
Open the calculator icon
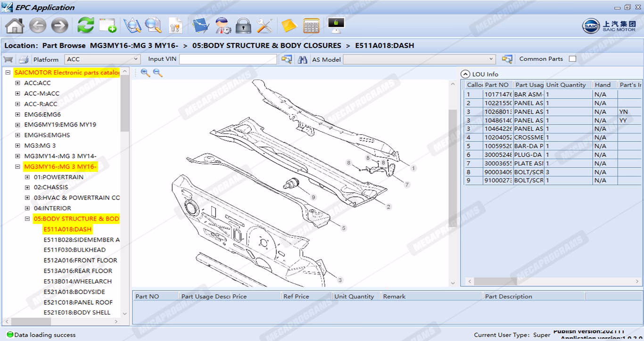311,25
